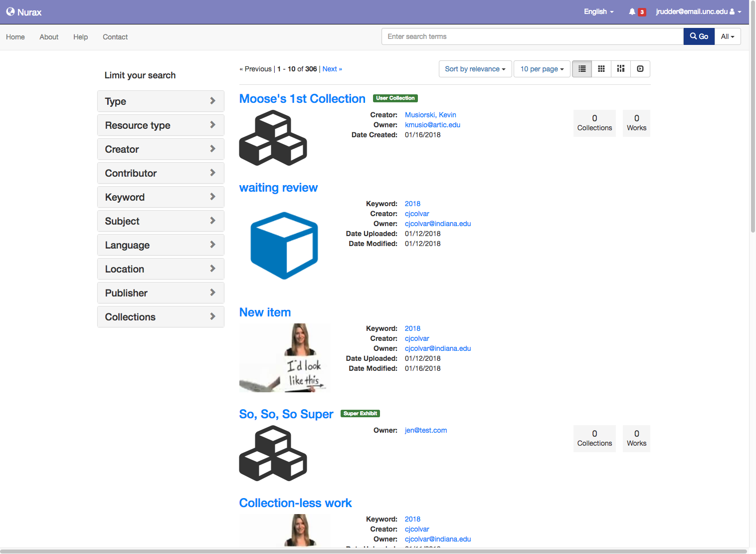Screen dimensions: 756x554
Task: Open the Help page
Action: [80, 37]
